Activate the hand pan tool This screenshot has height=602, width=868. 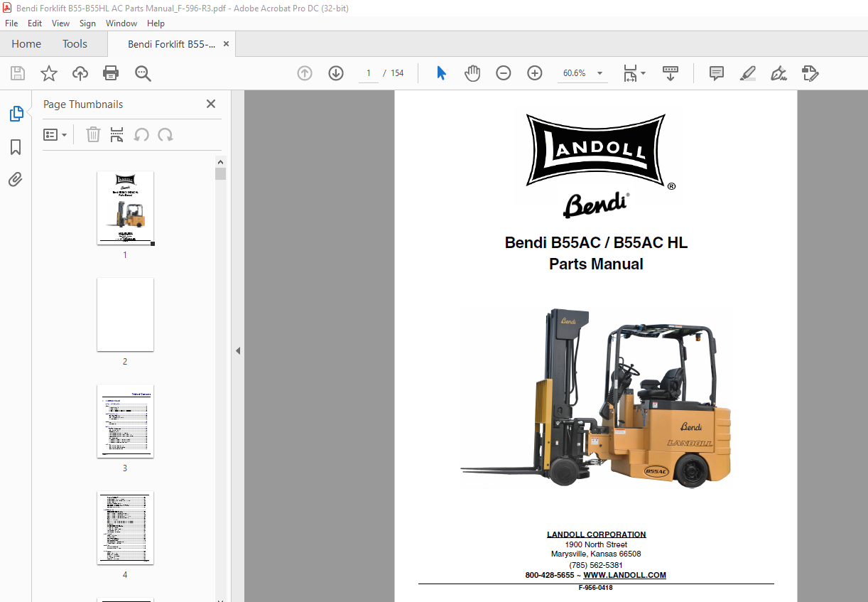[472, 73]
